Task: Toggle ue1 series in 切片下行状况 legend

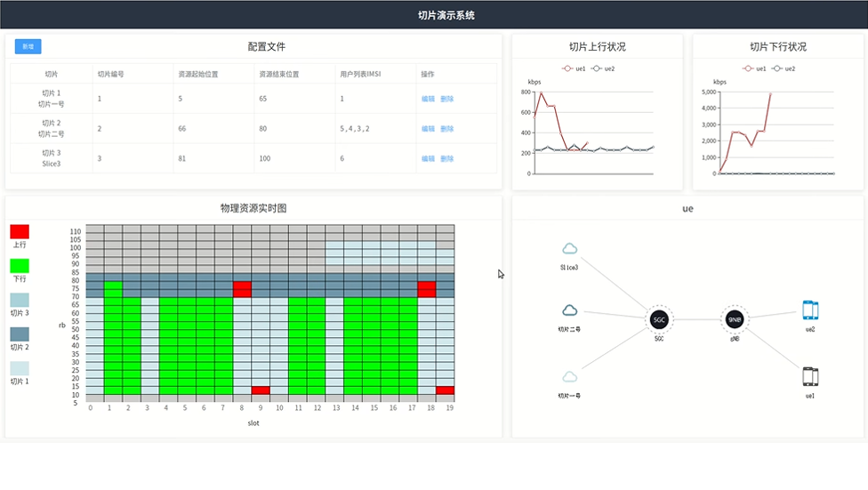Action: [755, 68]
